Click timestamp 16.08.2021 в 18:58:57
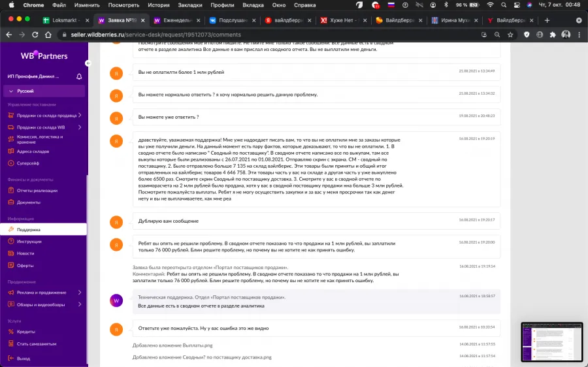Screen dimensions: 588x367 tap(477, 296)
